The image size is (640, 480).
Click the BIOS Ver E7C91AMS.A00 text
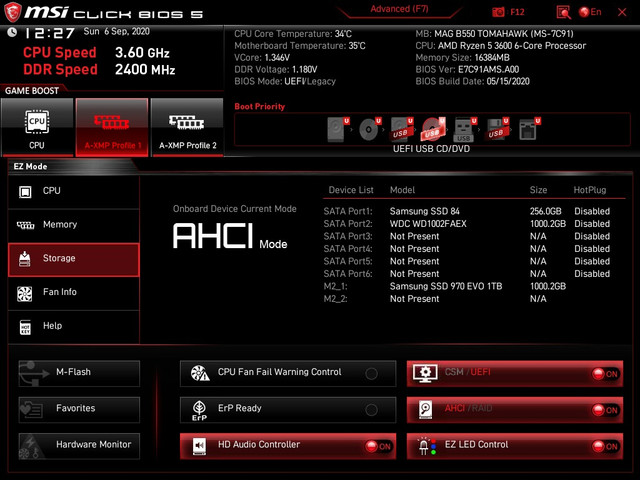click(467, 69)
